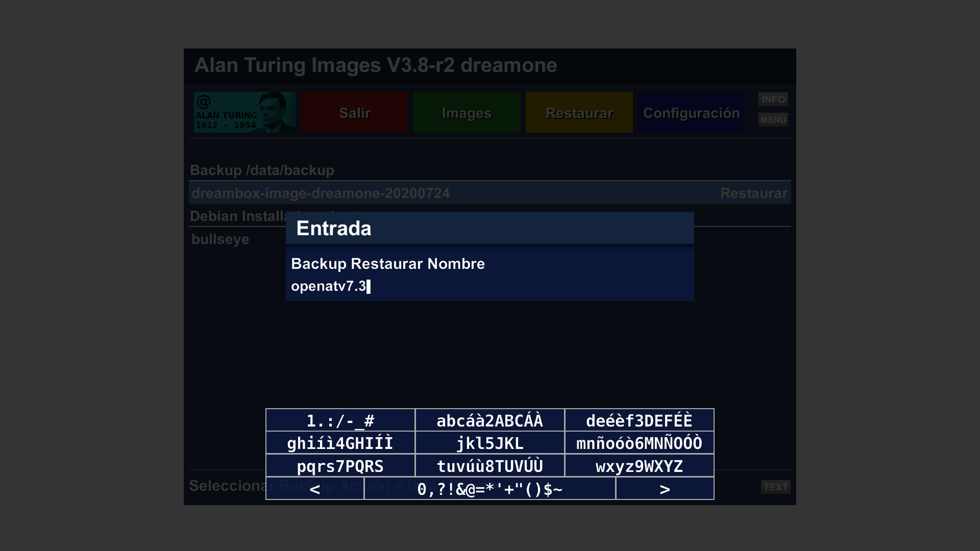This screenshot has width=980, height=551.
Task: Click the Backup Restaurar Nombre input field
Action: 489,286
